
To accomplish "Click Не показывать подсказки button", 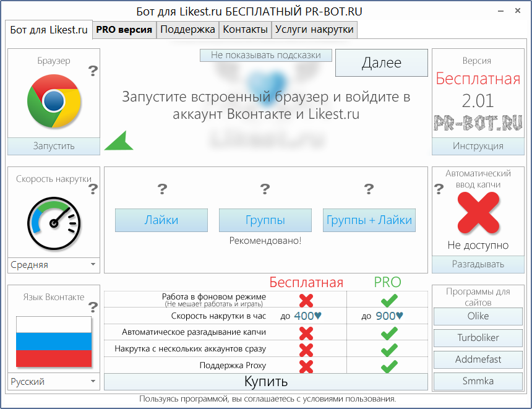I will [x=265, y=55].
